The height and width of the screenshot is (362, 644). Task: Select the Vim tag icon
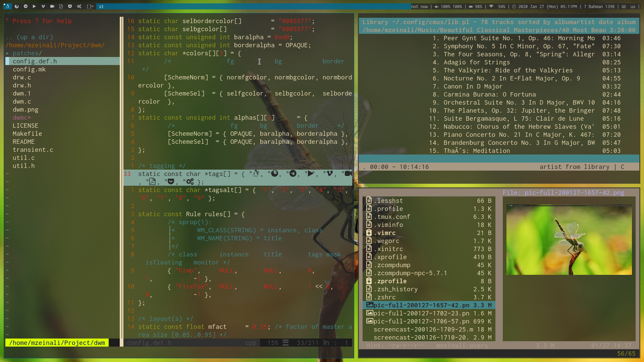pyautogui.click(x=43, y=6)
